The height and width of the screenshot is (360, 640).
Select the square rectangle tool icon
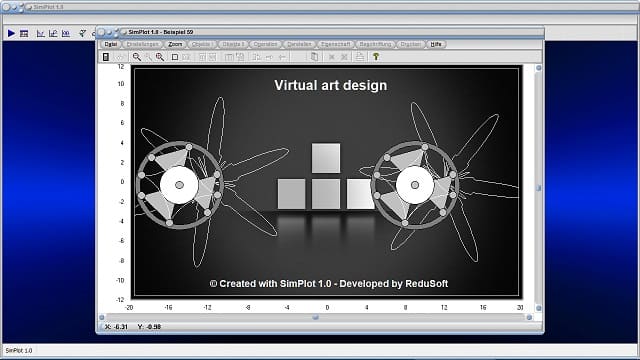[175, 57]
